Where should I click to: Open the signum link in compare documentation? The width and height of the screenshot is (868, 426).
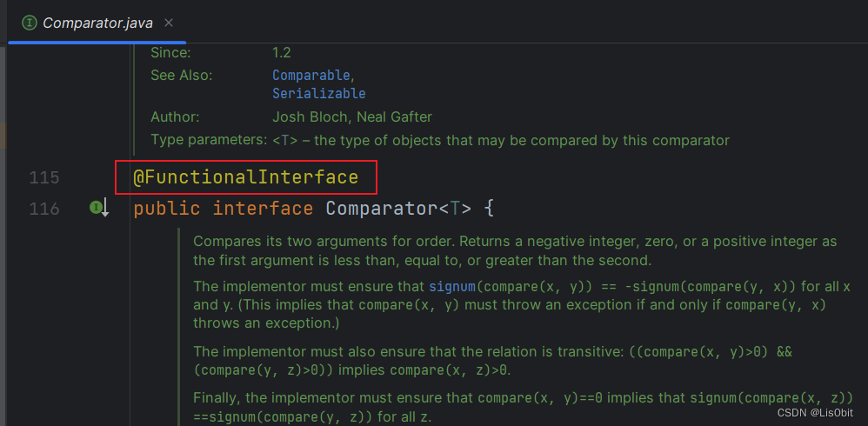click(x=452, y=287)
